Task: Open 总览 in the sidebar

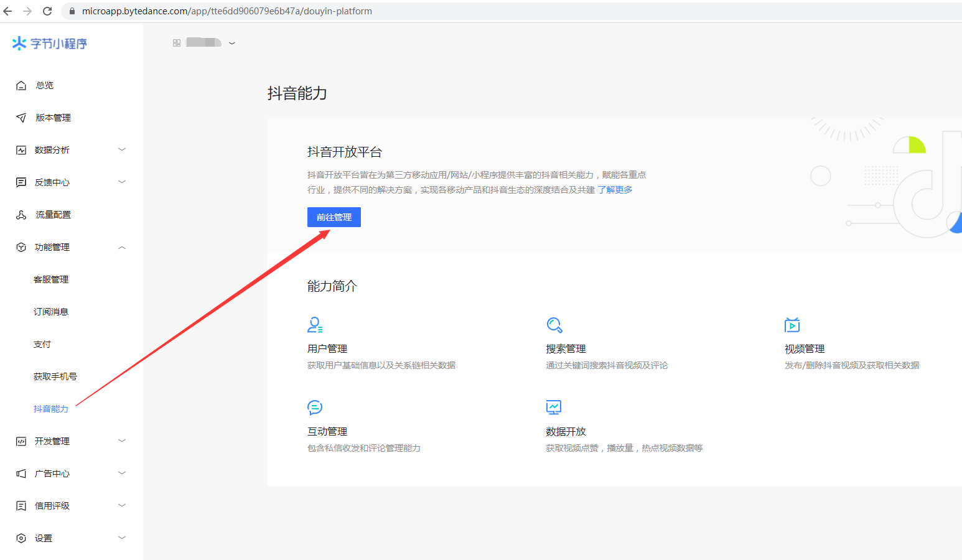Action: 45,85
